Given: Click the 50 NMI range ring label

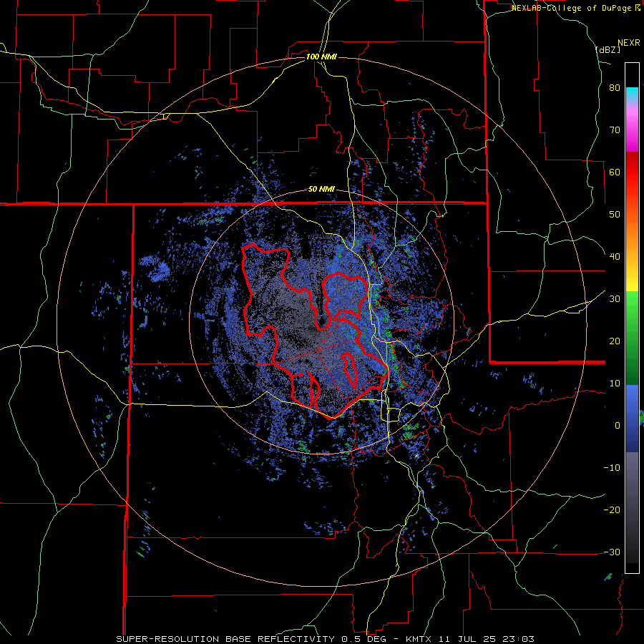Looking at the screenshot, I should click(x=321, y=190).
